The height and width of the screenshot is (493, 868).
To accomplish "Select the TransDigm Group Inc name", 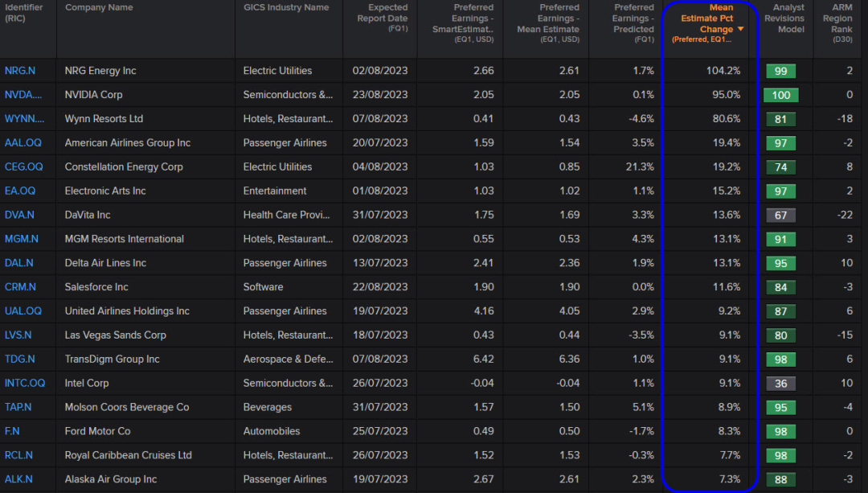I will (113, 359).
